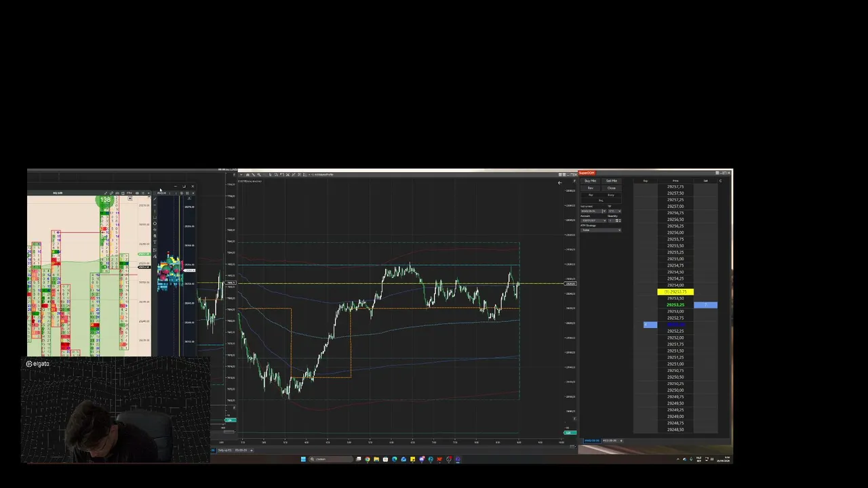Click the 29256,00 price row in SuperDOM
Image resolution: width=868 pixels, height=488 pixels.
click(x=675, y=232)
